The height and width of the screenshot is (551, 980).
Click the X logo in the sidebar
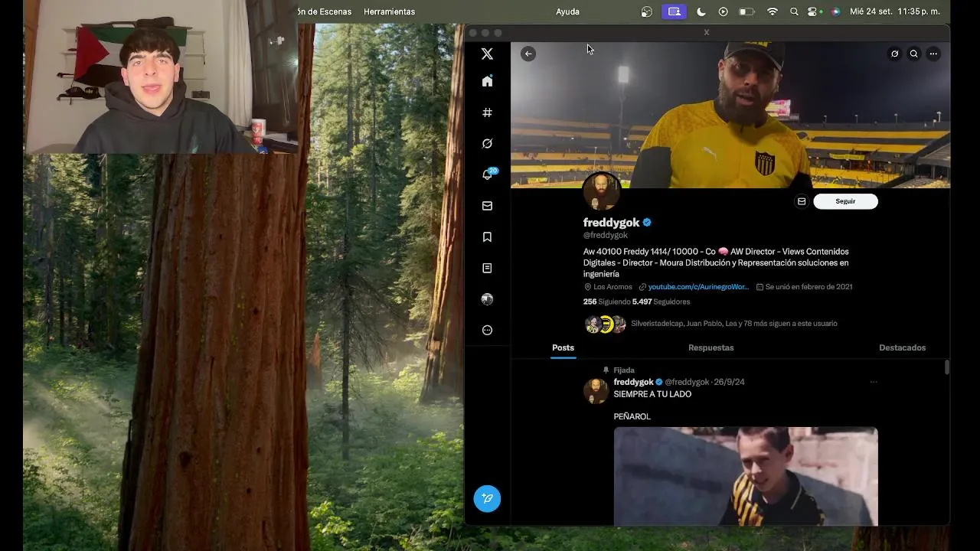487,54
